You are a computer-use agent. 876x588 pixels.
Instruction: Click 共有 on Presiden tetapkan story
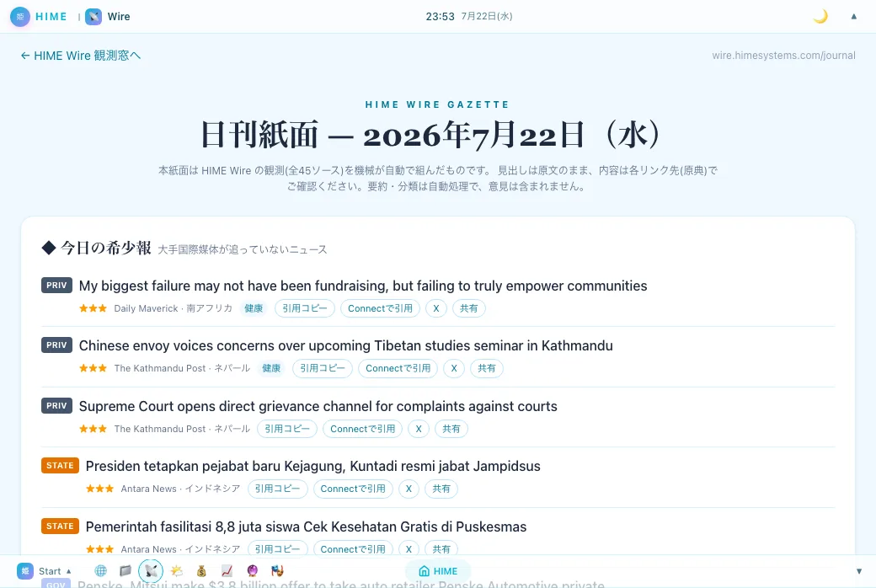pos(441,489)
